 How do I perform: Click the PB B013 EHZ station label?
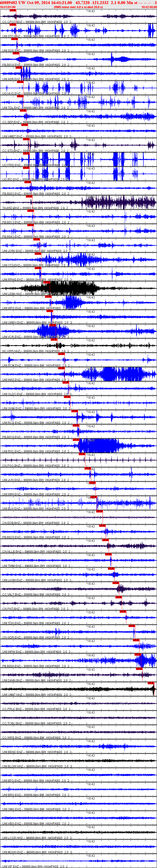tap(36, 222)
